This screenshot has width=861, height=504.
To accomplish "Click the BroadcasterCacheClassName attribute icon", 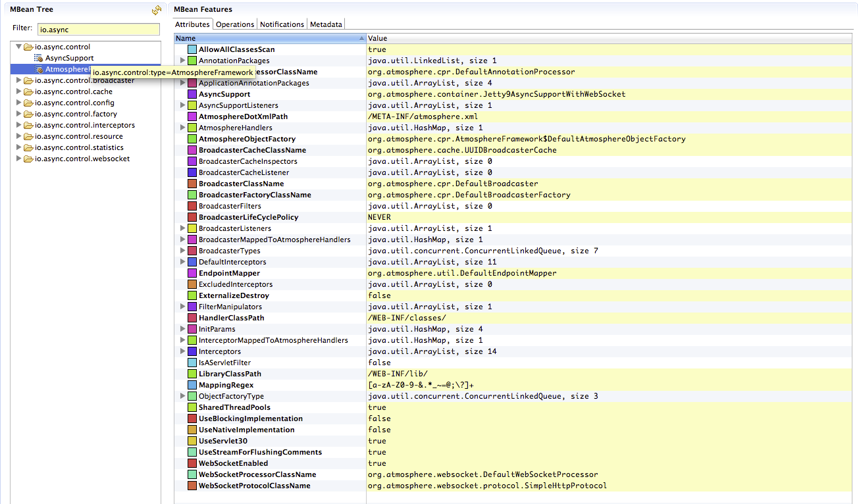I will (192, 150).
